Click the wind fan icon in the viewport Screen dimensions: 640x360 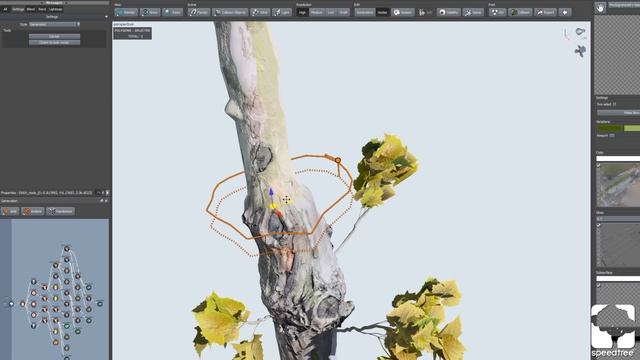[580, 51]
